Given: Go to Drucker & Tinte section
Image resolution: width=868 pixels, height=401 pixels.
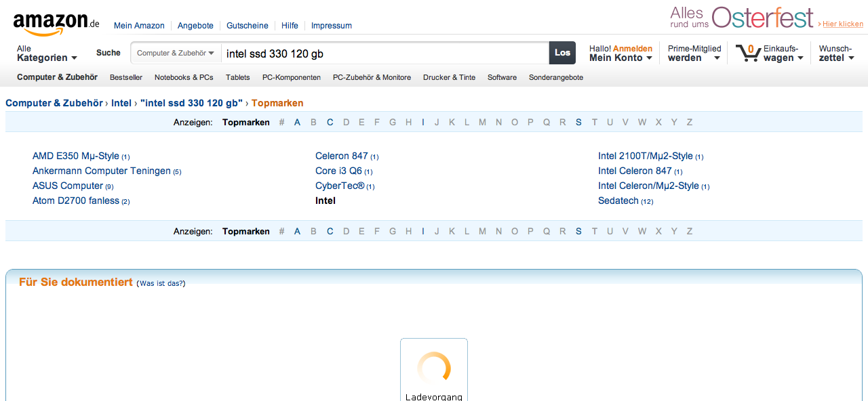Looking at the screenshot, I should (449, 77).
